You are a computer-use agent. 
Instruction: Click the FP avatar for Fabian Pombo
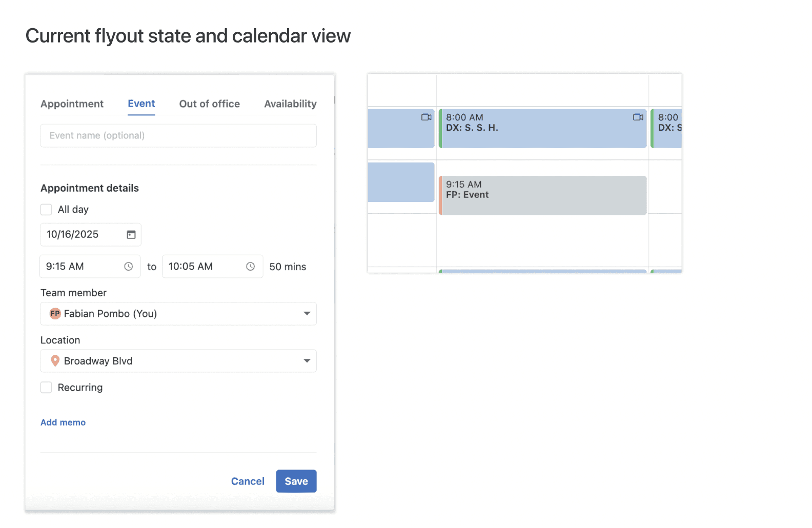pyautogui.click(x=55, y=314)
